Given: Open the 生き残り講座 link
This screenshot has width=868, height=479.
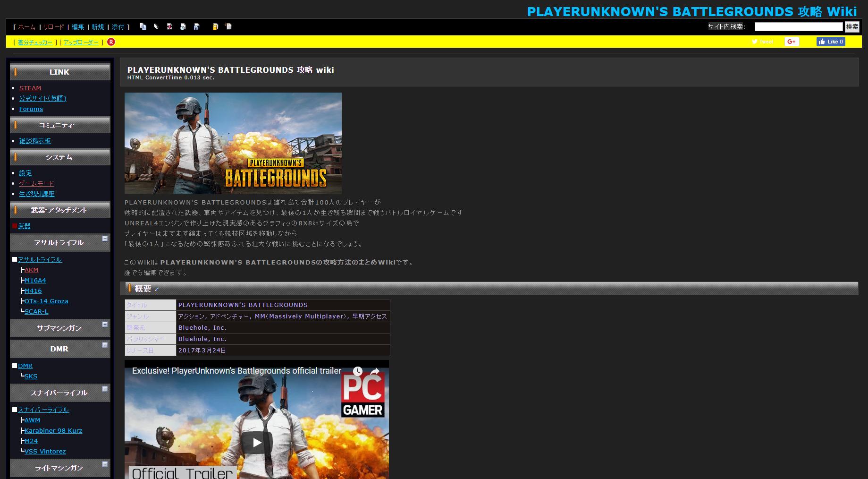Looking at the screenshot, I should tap(37, 194).
